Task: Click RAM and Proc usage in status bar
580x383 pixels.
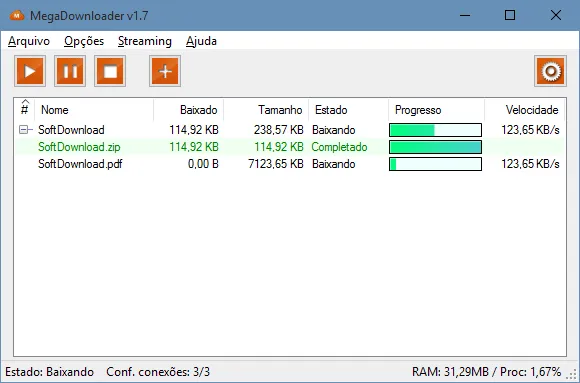Action: pyautogui.click(x=486, y=372)
